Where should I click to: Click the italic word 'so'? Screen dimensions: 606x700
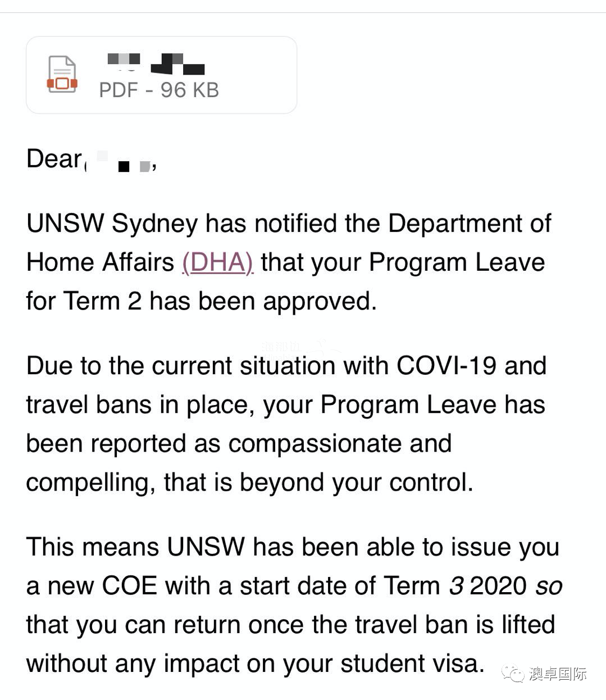tap(549, 586)
